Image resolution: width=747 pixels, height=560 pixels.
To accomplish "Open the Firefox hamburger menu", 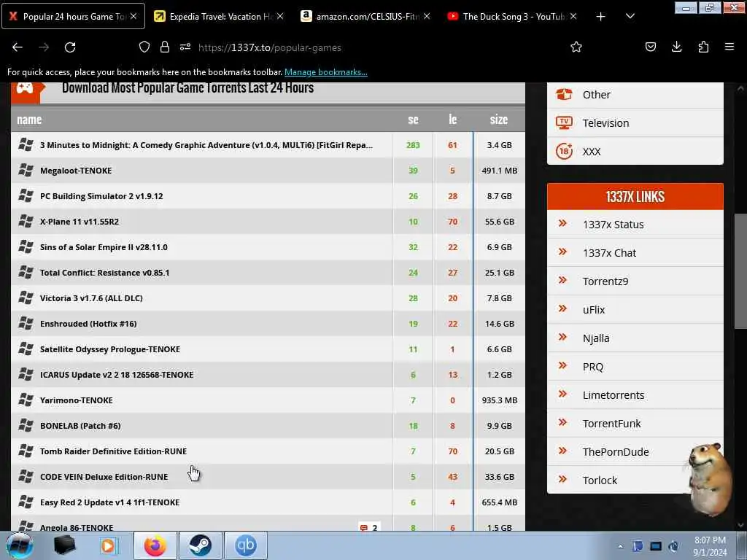I will pos(729,47).
